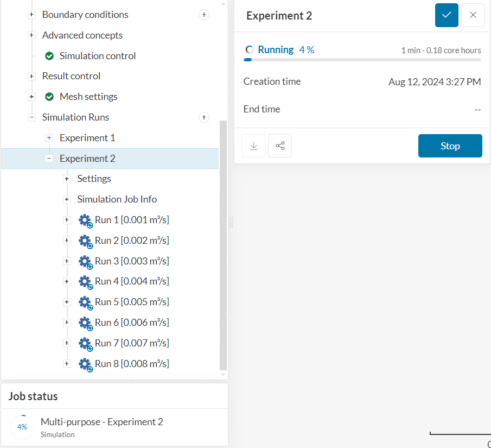Select Run 6 [0.006 m³/s] in tree
Image resolution: width=491 pixels, height=448 pixels.
(131, 323)
